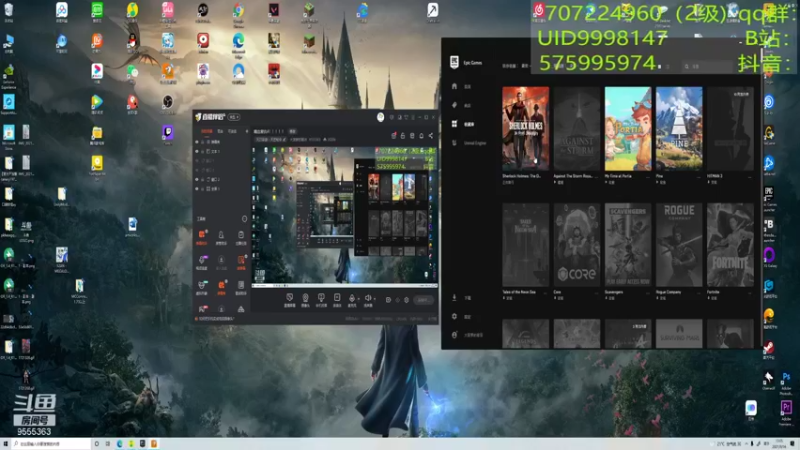Viewport: 800px width, 450px height.
Task: Toggle lock on first source row
Action: 203,142
